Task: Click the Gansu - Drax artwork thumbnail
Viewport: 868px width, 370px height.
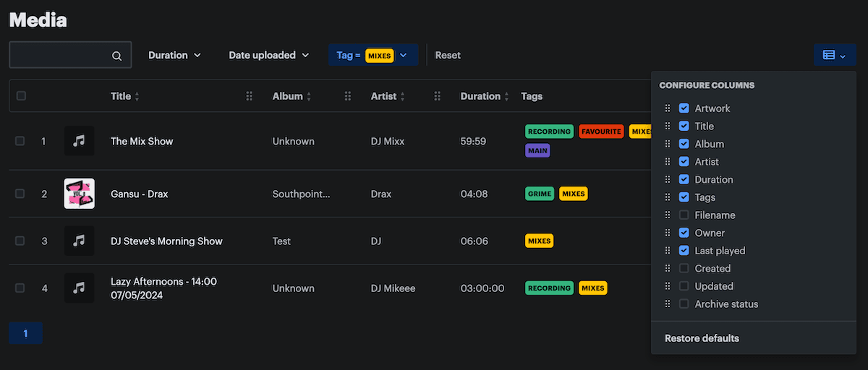Action: [79, 194]
